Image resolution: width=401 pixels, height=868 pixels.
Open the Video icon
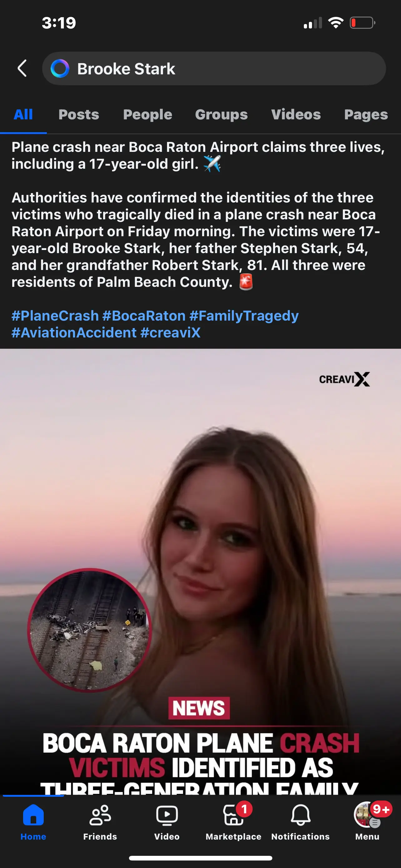click(167, 816)
